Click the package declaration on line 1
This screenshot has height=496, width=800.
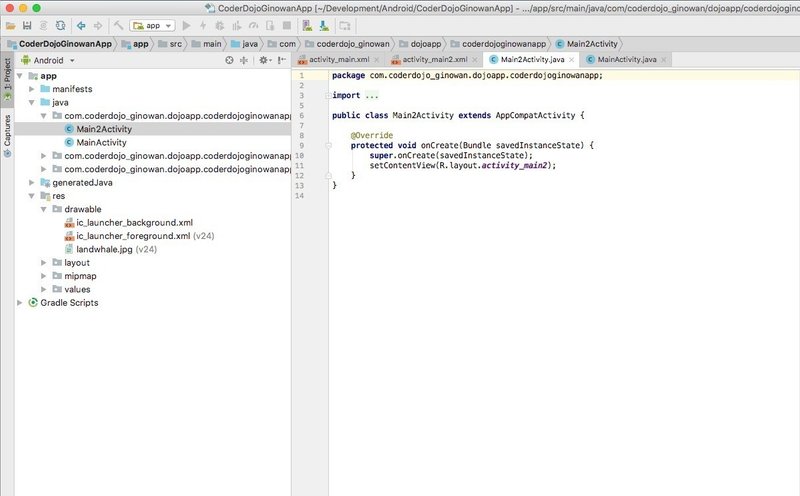(467, 76)
